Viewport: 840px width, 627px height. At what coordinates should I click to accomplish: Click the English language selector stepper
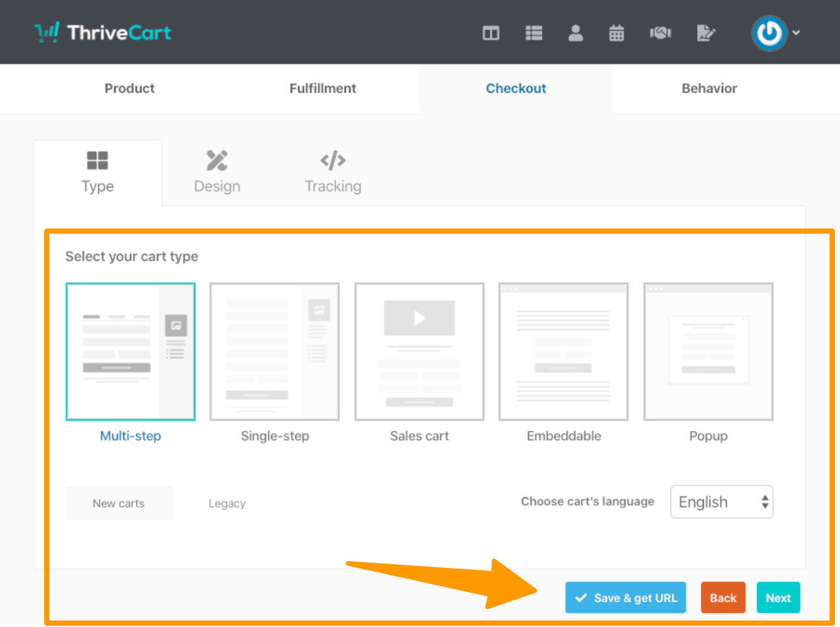[763, 501]
